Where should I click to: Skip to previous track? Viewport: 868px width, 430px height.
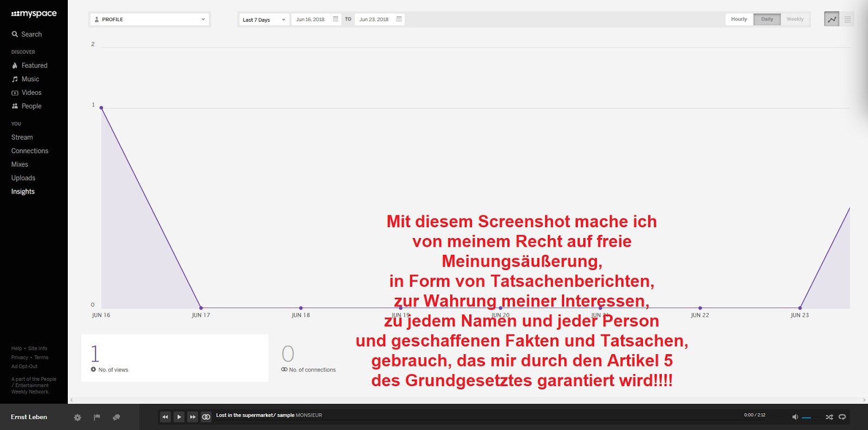pyautogui.click(x=165, y=417)
